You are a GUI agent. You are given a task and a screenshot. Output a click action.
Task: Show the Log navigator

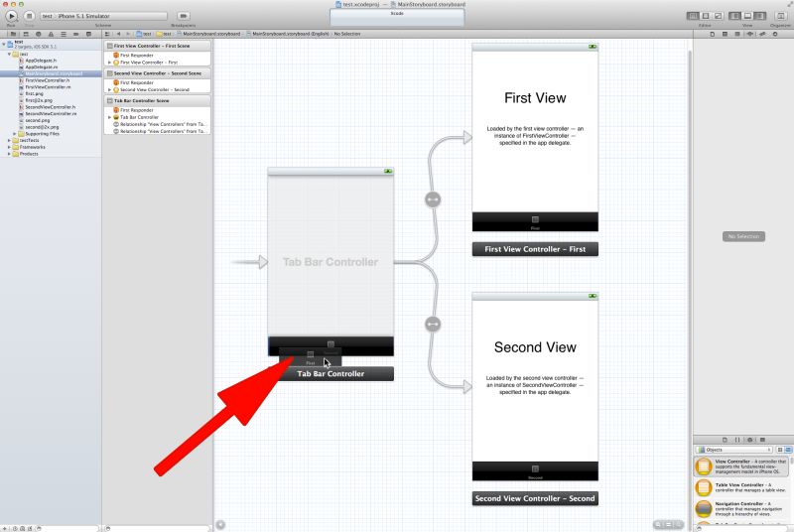pyautogui.click(x=88, y=34)
